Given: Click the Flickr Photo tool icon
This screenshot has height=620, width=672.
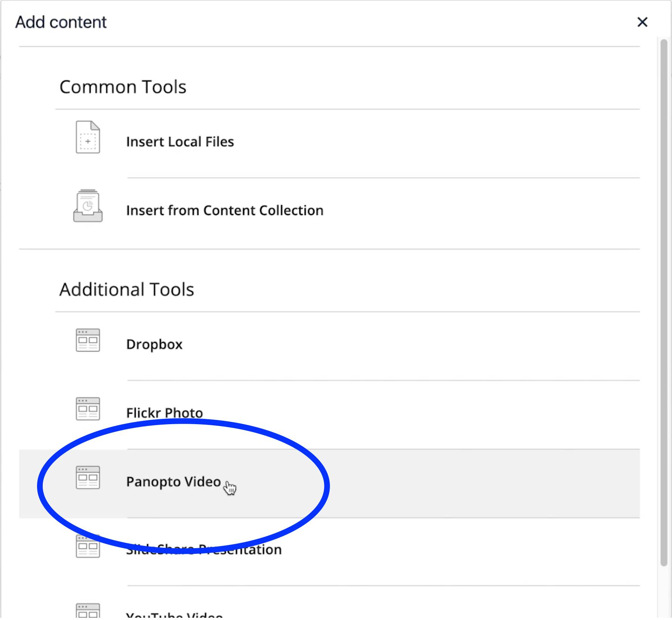Looking at the screenshot, I should 88,409.
